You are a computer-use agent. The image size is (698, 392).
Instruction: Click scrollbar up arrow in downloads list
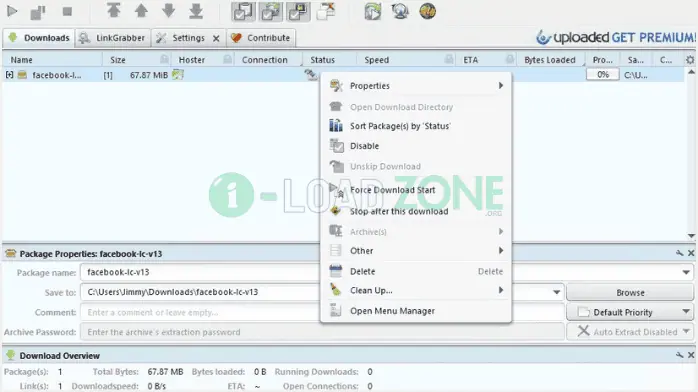click(691, 72)
